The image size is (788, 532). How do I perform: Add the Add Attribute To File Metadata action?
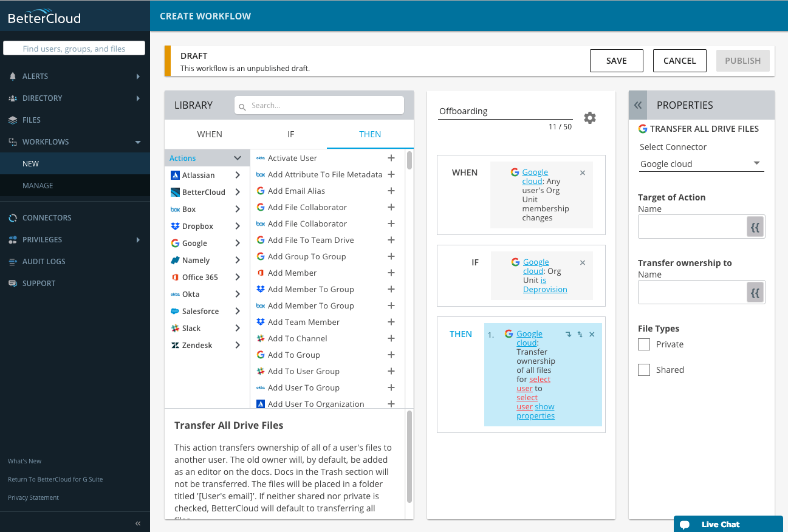point(391,174)
